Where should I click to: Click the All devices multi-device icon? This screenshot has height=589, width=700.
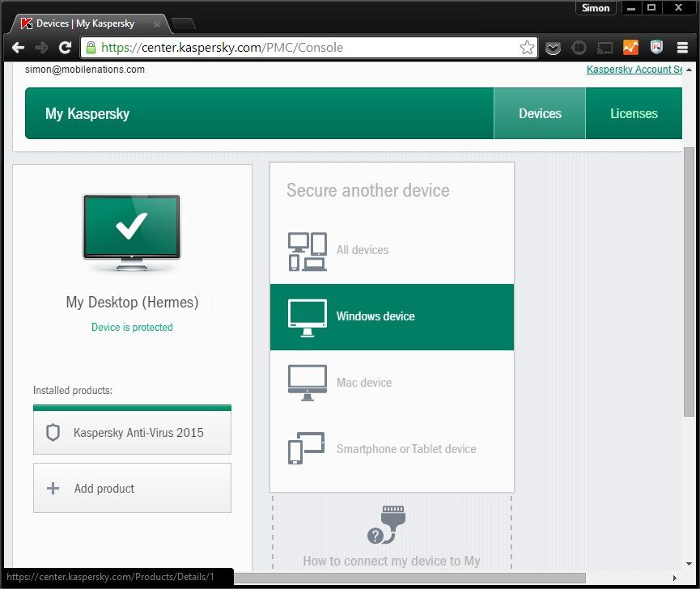[x=308, y=252]
